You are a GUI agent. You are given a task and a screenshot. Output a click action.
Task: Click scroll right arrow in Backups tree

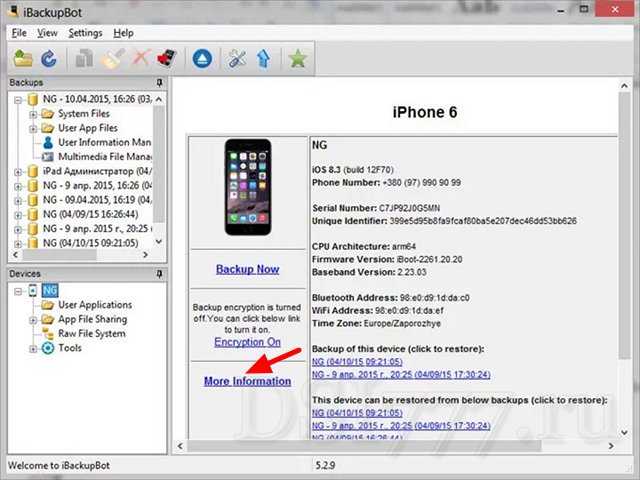pos(145,255)
